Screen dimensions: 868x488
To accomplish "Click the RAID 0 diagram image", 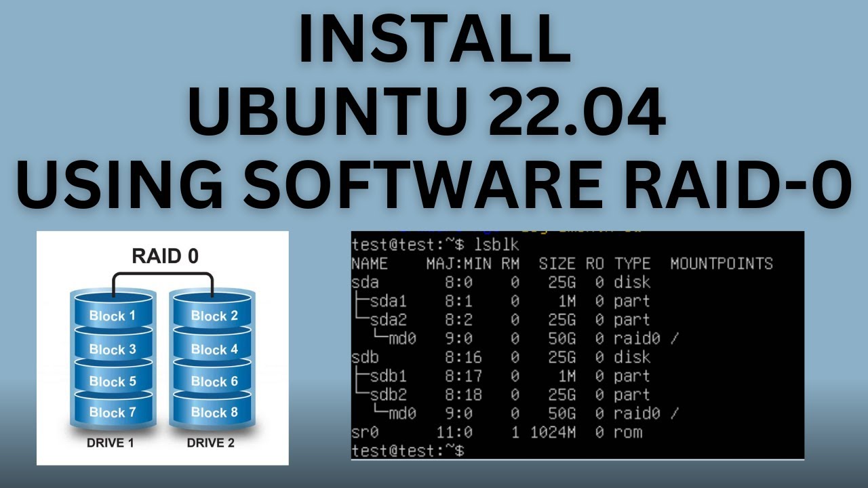I will point(163,348).
